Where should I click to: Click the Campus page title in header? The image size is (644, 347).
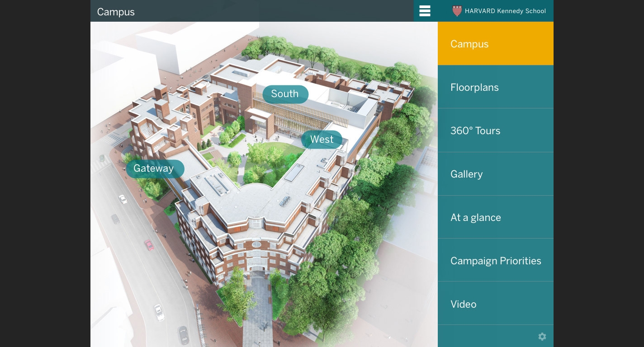[116, 12]
